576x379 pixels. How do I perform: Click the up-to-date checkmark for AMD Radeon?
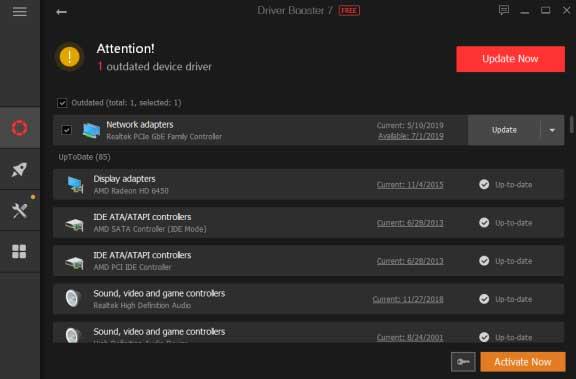(x=484, y=184)
